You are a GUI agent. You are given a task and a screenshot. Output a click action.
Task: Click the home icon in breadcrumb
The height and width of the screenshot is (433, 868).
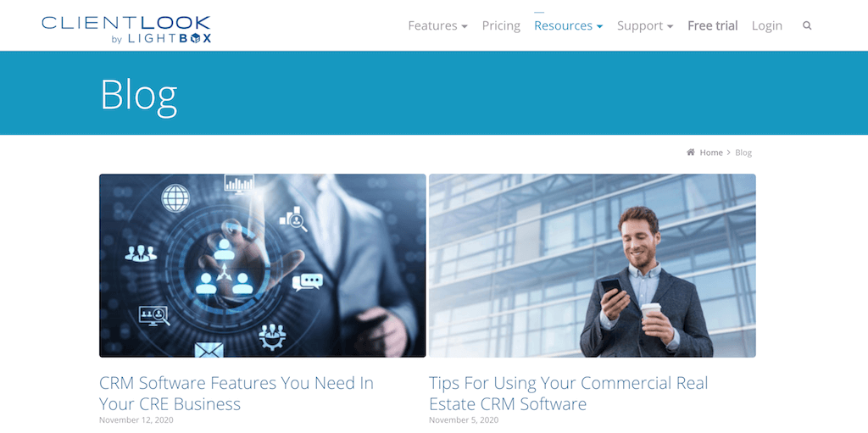(690, 153)
